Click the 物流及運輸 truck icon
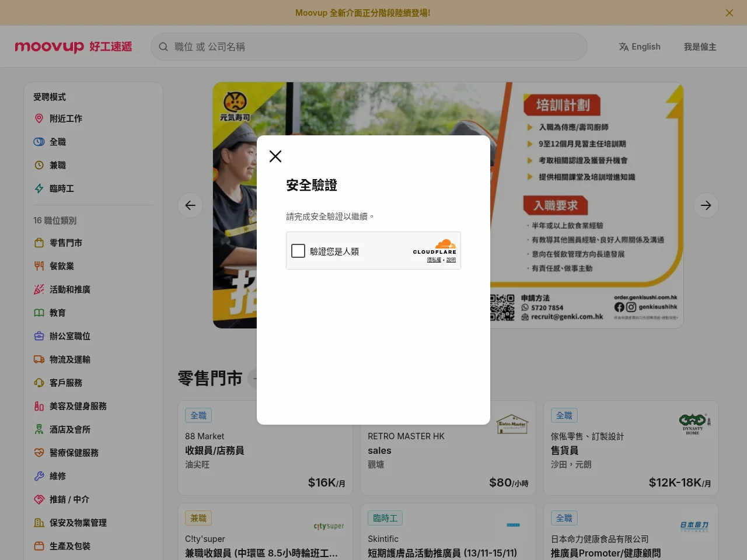 point(39,359)
